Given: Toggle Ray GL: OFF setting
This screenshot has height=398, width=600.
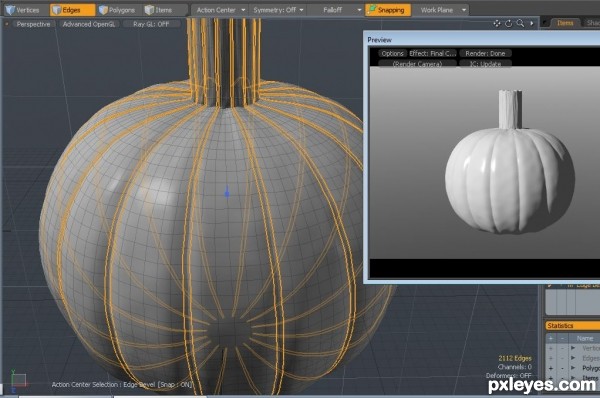Looking at the screenshot, I should point(151,24).
